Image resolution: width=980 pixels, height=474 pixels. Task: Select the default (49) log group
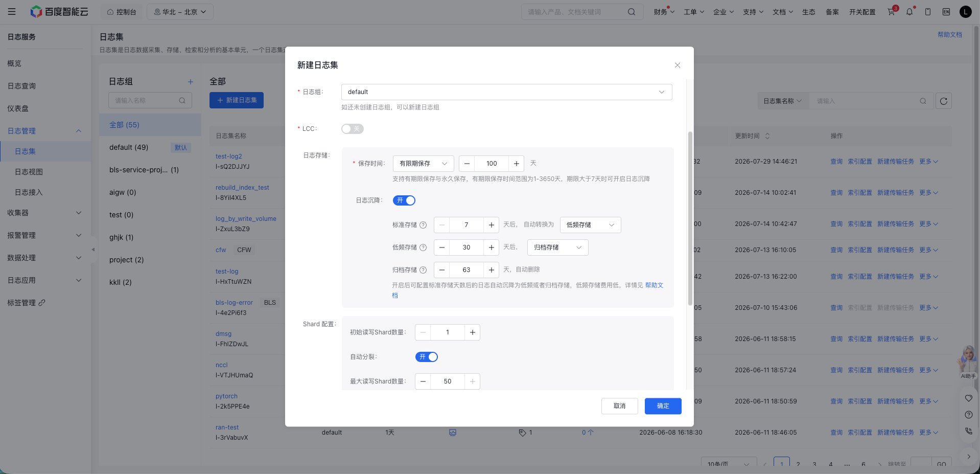(x=150, y=147)
